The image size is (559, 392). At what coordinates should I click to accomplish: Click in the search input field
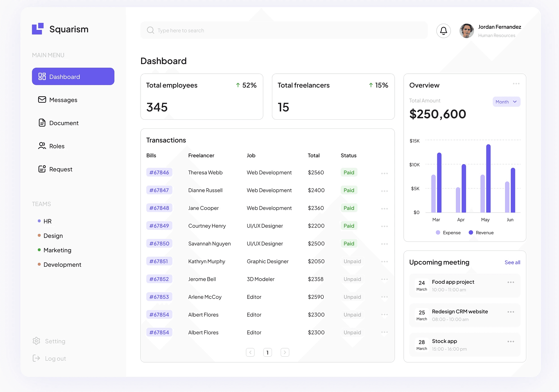284,30
